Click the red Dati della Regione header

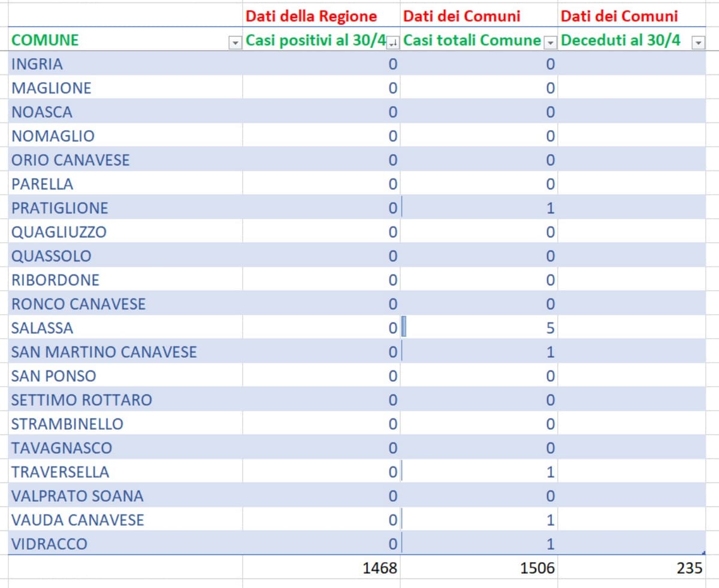pos(312,16)
